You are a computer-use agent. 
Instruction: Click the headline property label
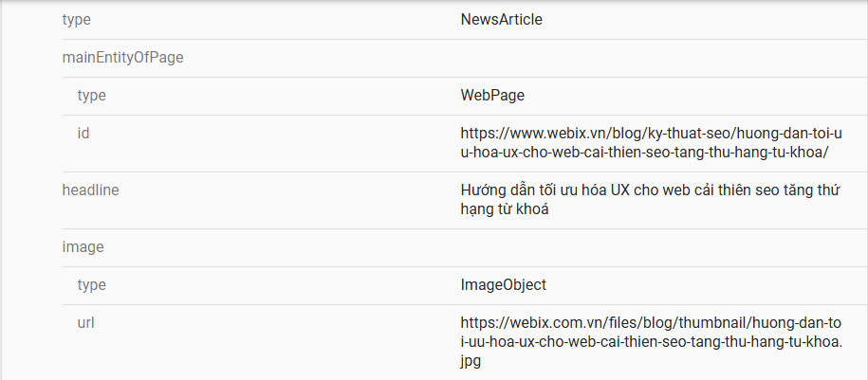tap(90, 190)
